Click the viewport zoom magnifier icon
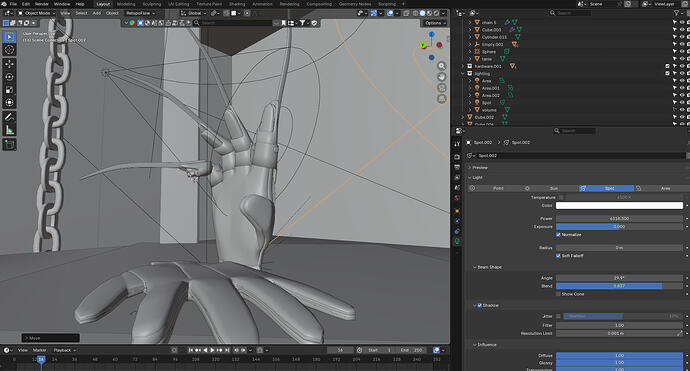The image size is (690, 371). point(441,66)
